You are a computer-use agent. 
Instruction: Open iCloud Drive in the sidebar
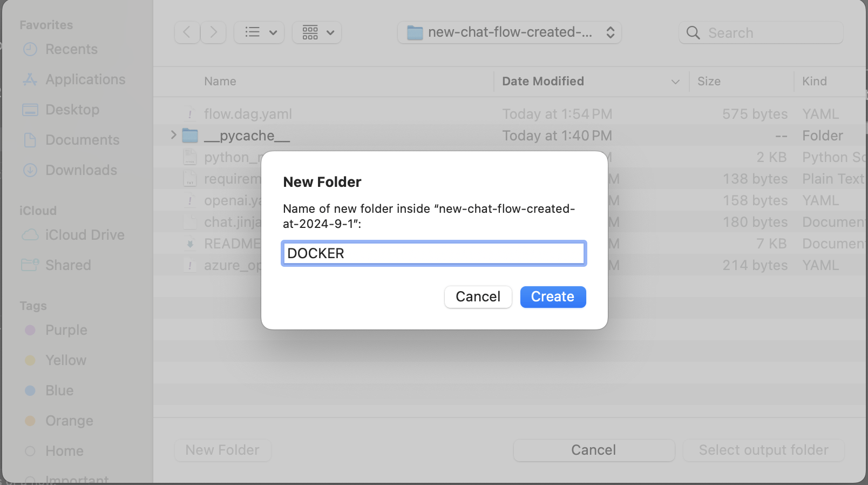click(84, 235)
